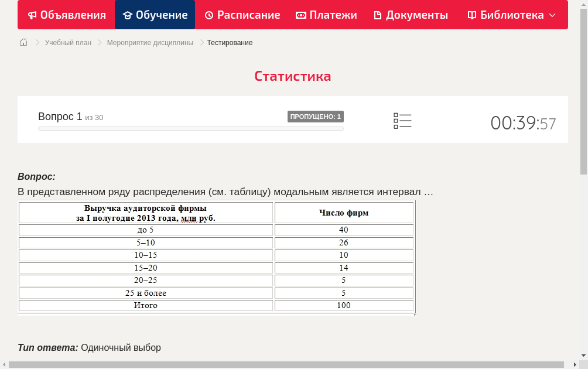Select the graduation cap icon on Обучение
This screenshot has height=369, width=588.
(128, 15)
